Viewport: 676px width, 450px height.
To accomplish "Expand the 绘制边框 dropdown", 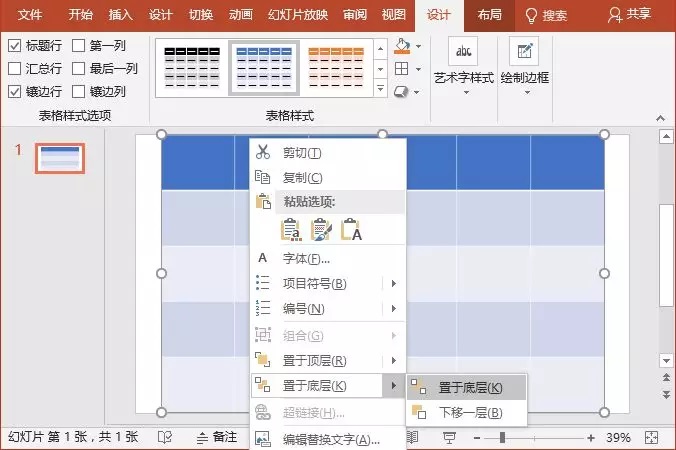I will click(527, 92).
